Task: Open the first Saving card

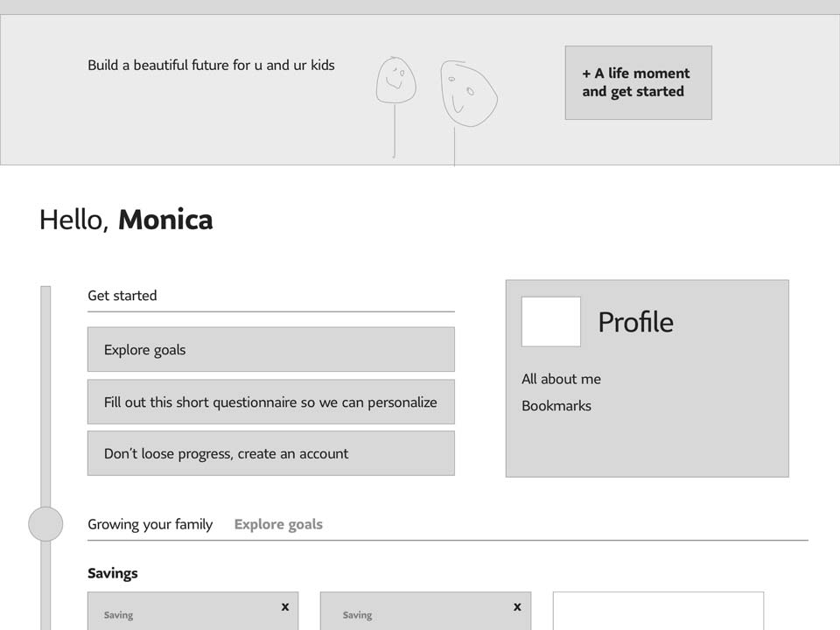Action: pyautogui.click(x=192, y=612)
